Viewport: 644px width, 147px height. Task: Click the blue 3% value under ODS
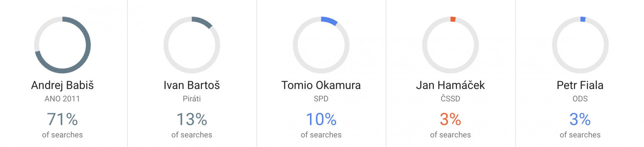[x=580, y=119]
